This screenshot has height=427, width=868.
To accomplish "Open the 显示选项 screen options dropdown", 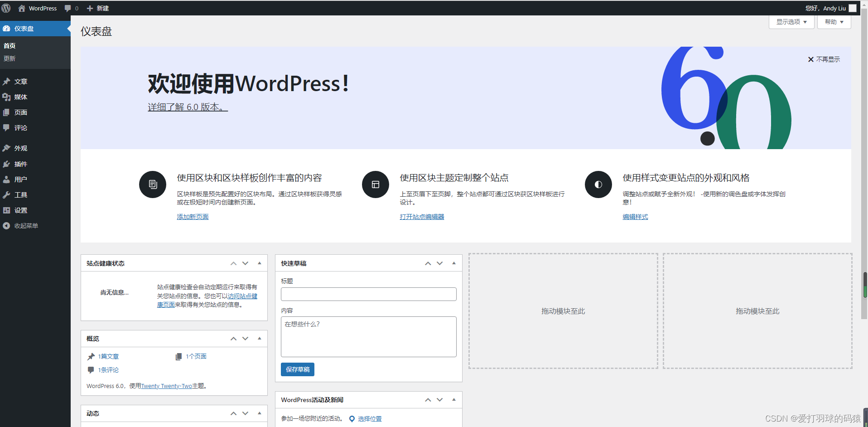I will click(791, 22).
